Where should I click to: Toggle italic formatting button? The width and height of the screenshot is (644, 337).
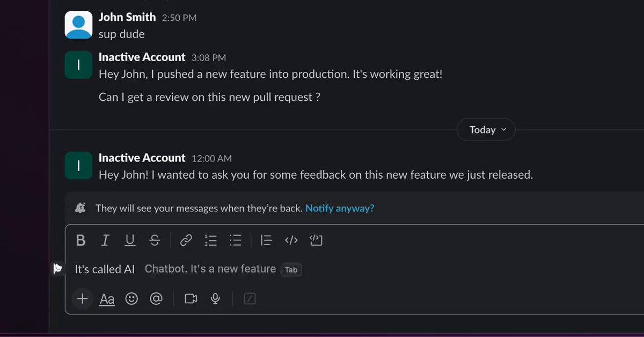coord(105,240)
